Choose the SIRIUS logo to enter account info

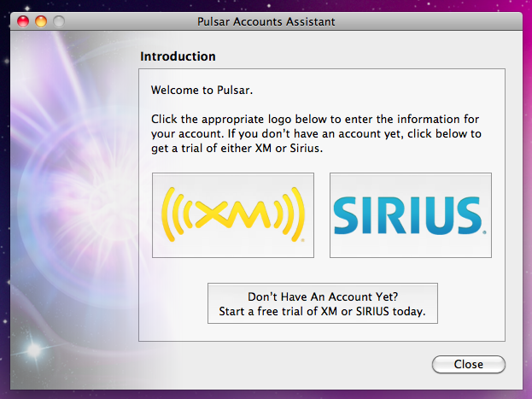point(411,215)
